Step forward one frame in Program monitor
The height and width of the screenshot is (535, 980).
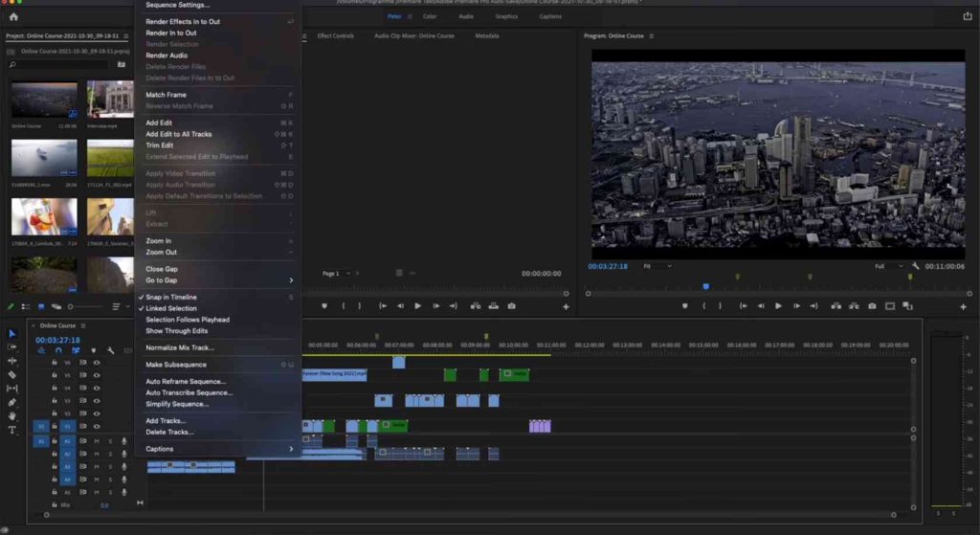pos(796,306)
